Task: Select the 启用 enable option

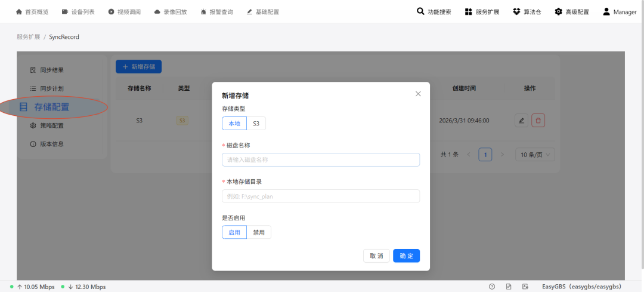Action: (x=234, y=232)
